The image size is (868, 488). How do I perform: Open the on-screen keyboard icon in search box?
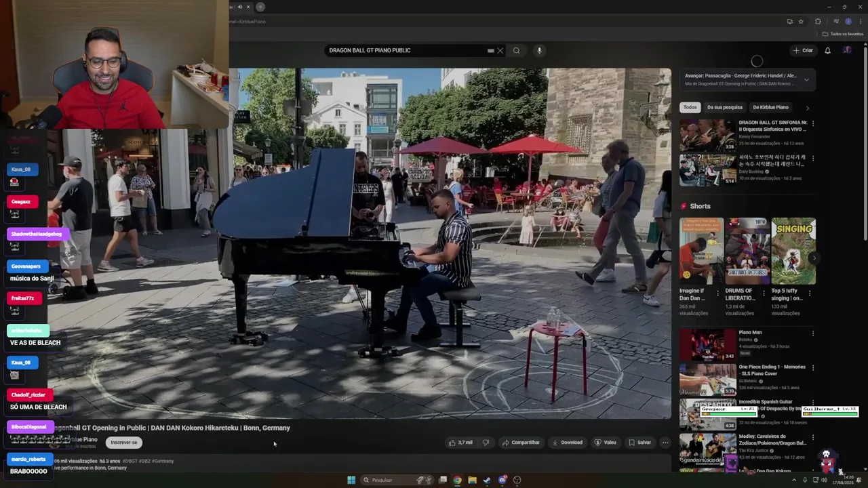tap(490, 50)
